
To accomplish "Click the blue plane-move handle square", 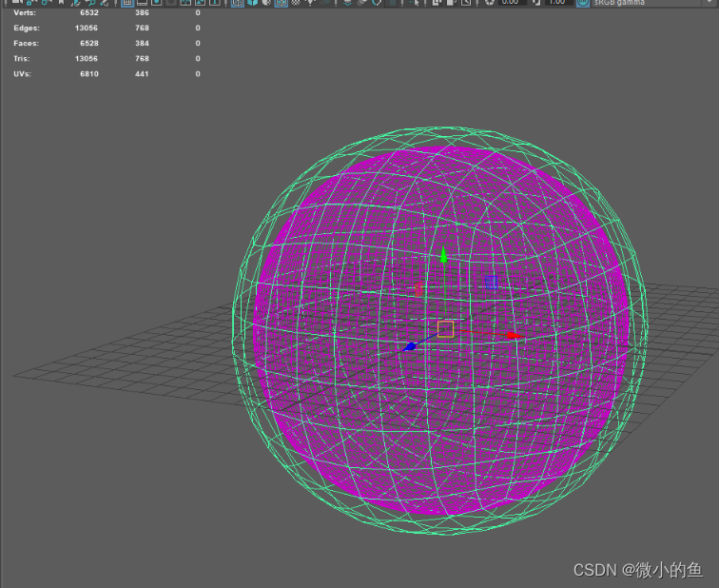I will tap(491, 282).
